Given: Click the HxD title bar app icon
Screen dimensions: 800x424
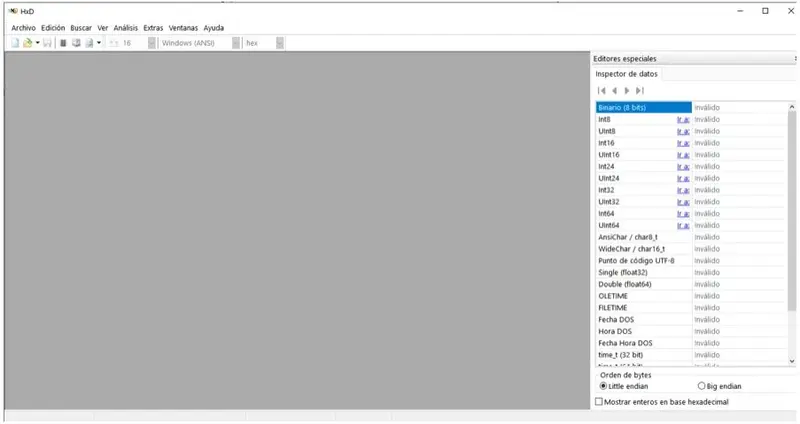Looking at the screenshot, I should point(13,11).
